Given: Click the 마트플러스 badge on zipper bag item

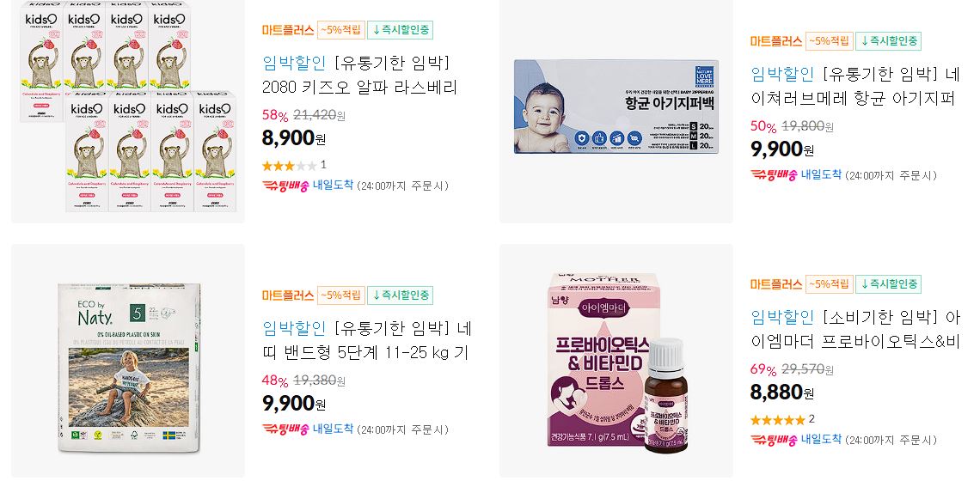Looking at the screenshot, I should 775,41.
